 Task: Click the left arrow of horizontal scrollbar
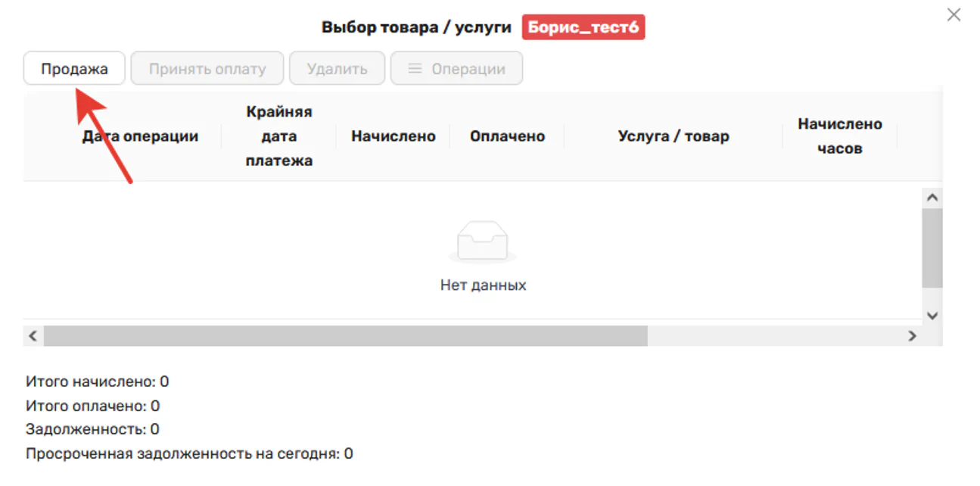pyautogui.click(x=31, y=335)
